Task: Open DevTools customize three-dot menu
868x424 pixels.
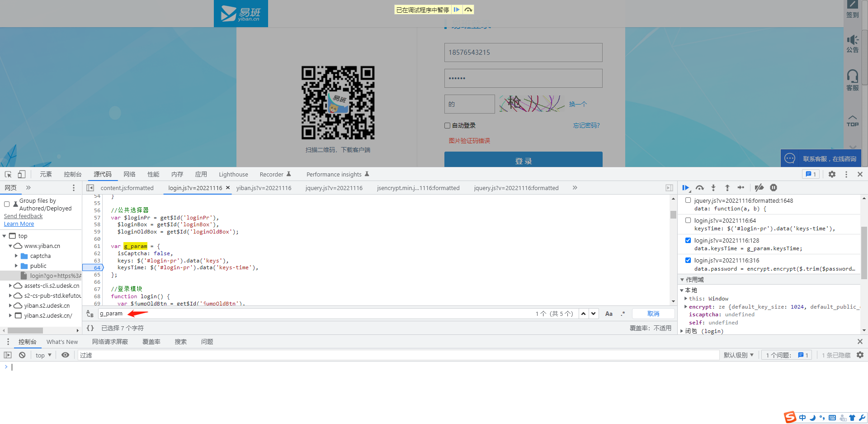Action: 846,174
